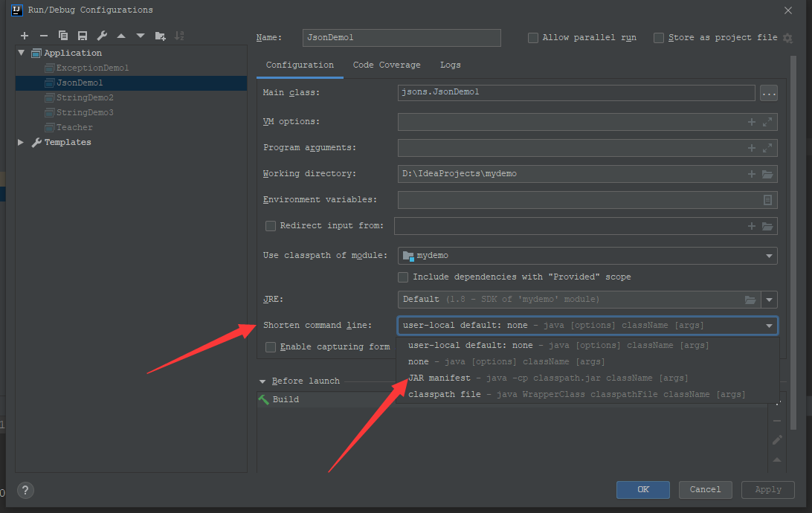812x513 pixels.
Task: Choose classpath file option
Action: coord(587,395)
